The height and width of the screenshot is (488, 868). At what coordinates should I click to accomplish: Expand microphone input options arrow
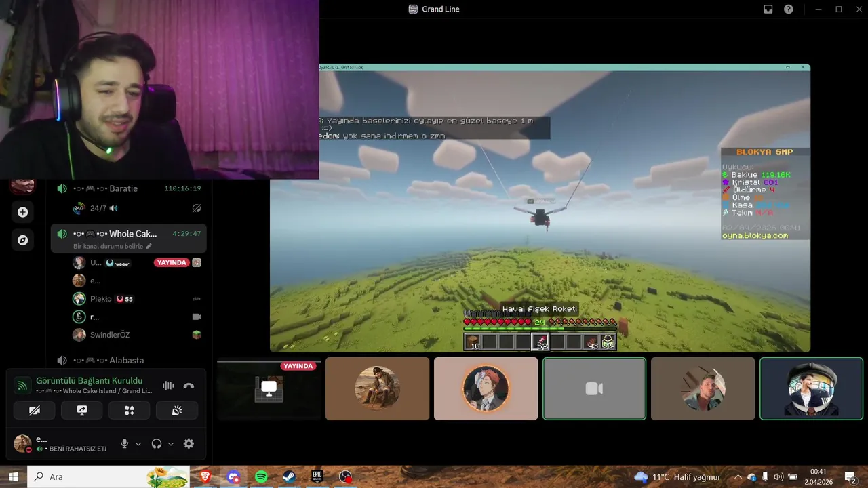tap(138, 444)
